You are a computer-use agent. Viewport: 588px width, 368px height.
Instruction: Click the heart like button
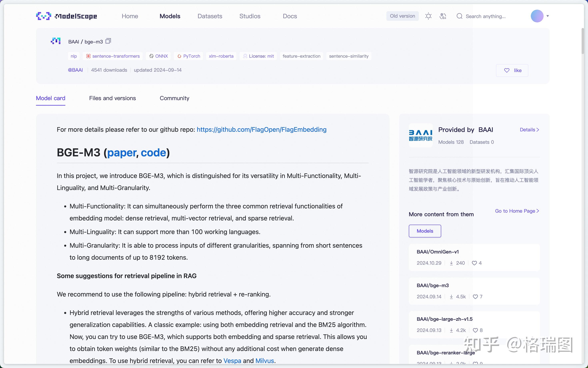tap(512, 70)
